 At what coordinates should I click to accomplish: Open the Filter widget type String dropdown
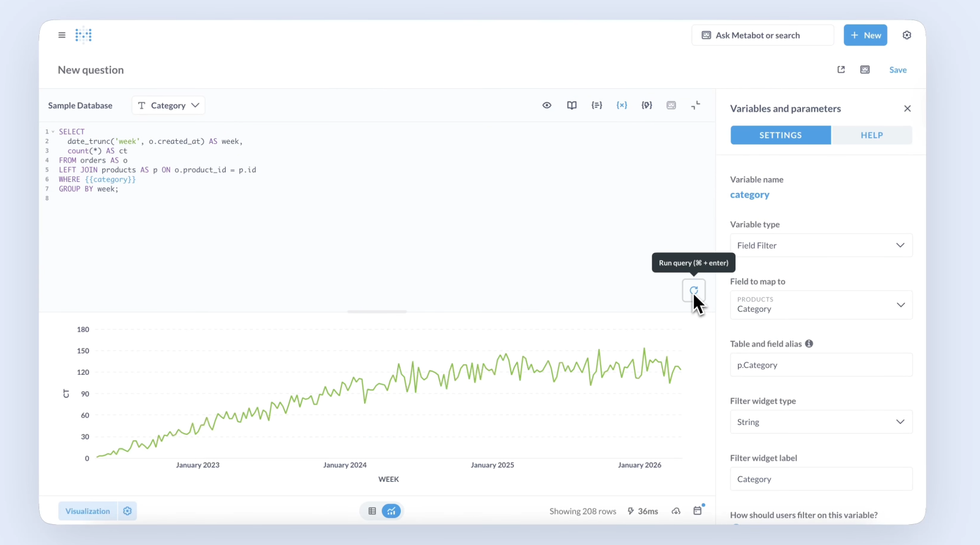(821, 422)
